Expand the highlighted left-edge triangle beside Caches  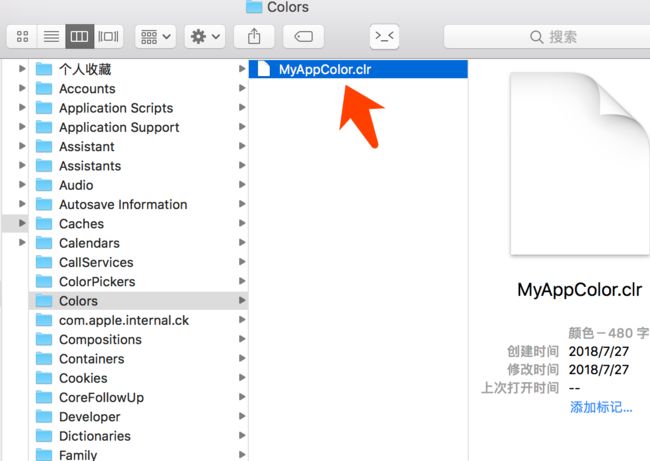[x=22, y=223]
